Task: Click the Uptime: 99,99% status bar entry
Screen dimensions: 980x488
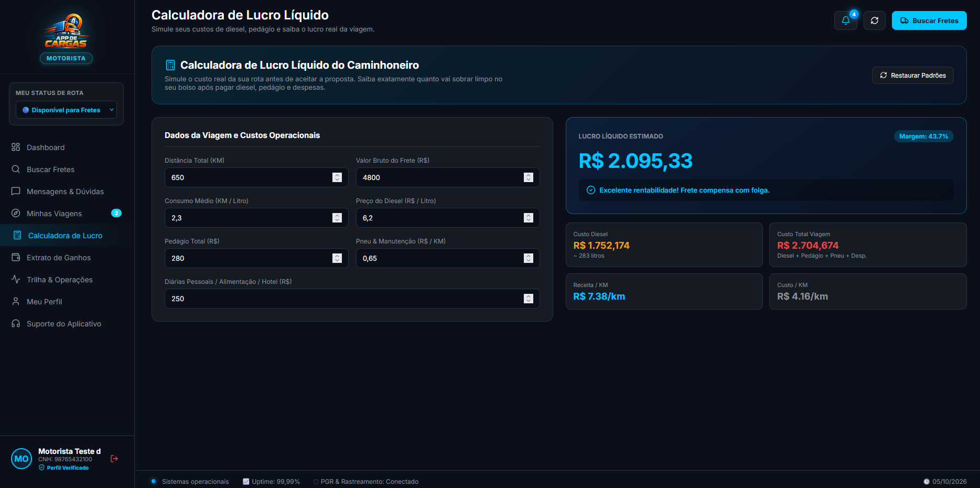Action: [x=271, y=481]
